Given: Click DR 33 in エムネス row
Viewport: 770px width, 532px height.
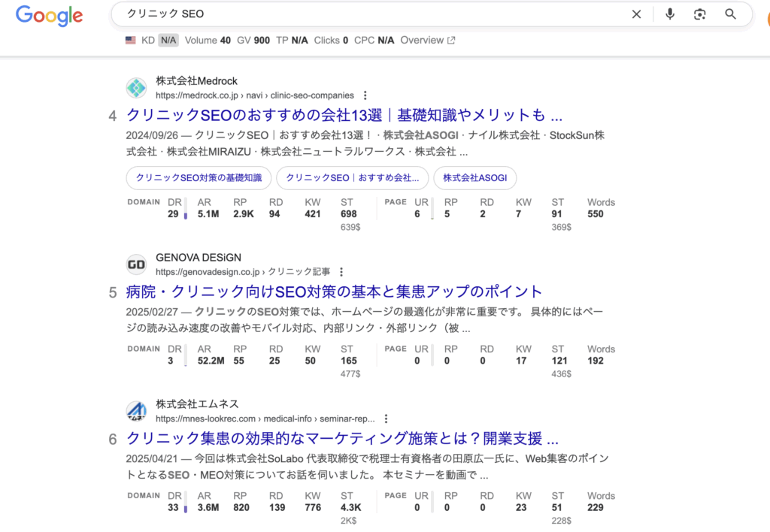Looking at the screenshot, I should 174,507.
